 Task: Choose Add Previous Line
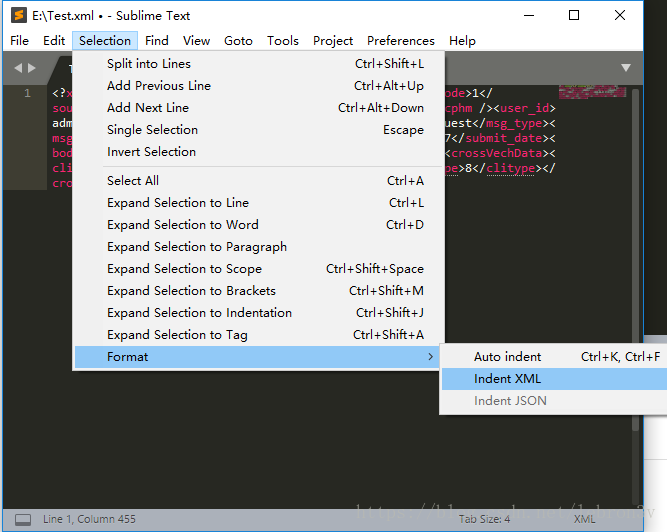pyautogui.click(x=259, y=86)
